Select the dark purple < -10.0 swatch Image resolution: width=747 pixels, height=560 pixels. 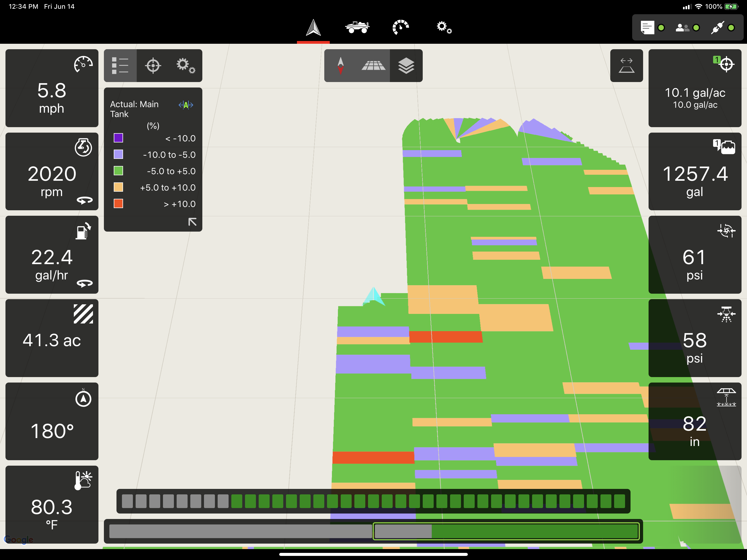[118, 138]
